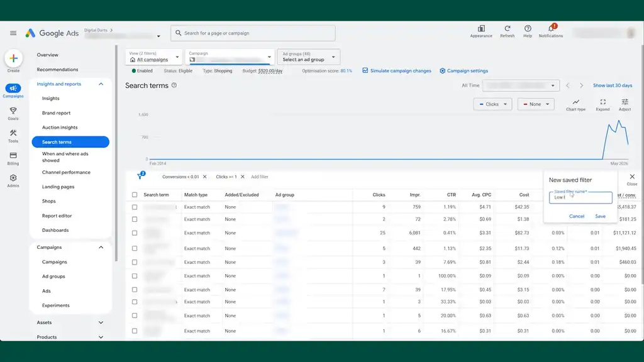Check the row with 17.95% CTR
This screenshot has height=362, width=644.
click(135, 290)
